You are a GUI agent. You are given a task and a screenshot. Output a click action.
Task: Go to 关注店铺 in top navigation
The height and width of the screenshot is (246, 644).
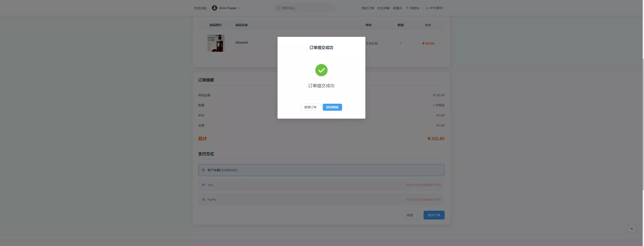click(383, 8)
